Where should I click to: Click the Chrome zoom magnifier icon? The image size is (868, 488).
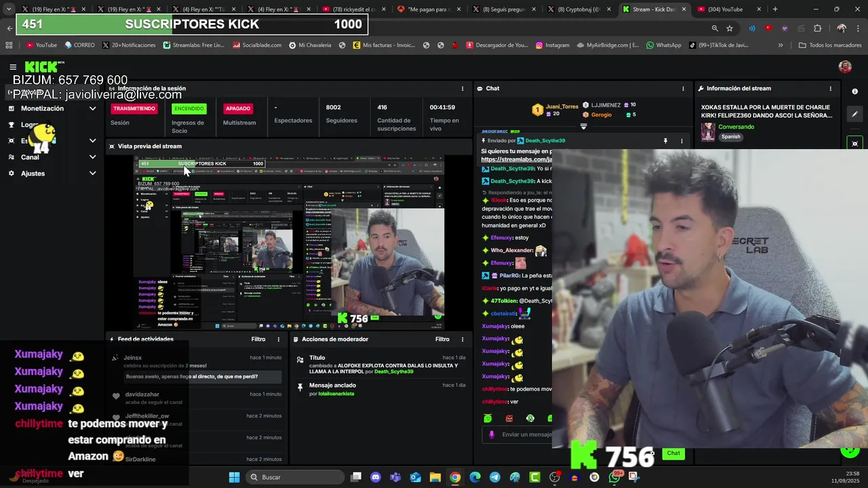[x=715, y=28]
